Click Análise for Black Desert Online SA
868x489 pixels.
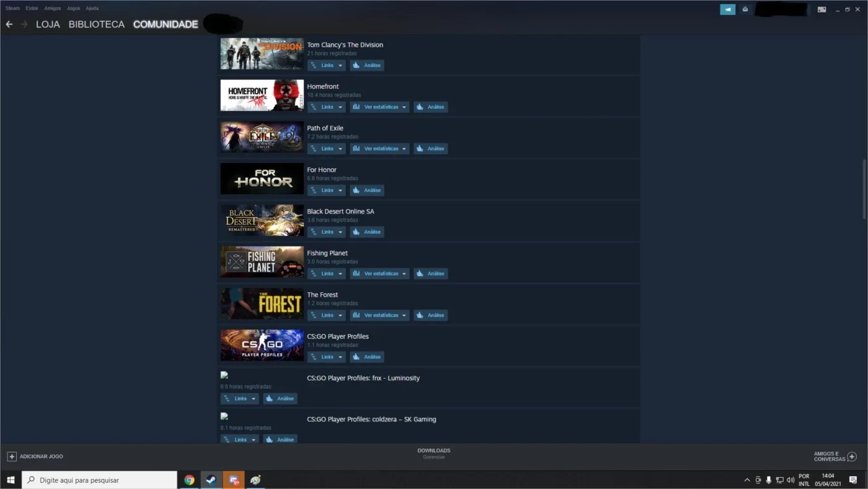[x=367, y=231]
